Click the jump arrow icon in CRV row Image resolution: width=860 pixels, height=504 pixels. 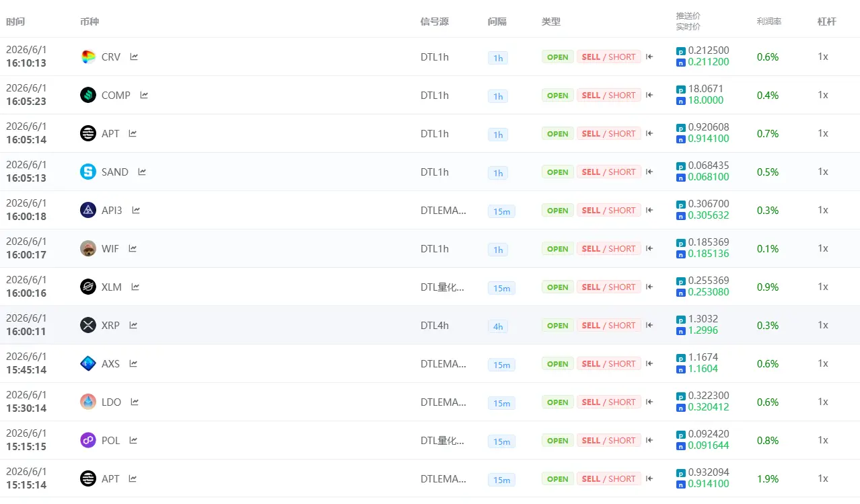649,57
